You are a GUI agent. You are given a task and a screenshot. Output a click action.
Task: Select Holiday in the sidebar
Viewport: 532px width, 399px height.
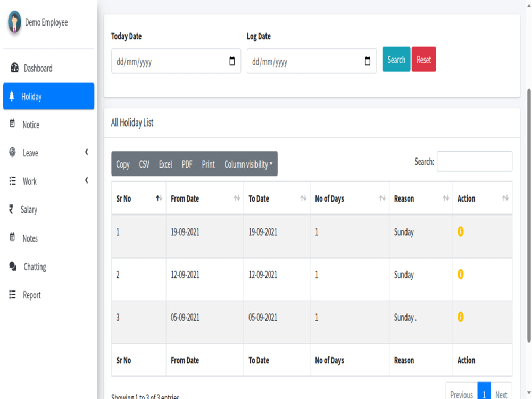pos(48,96)
